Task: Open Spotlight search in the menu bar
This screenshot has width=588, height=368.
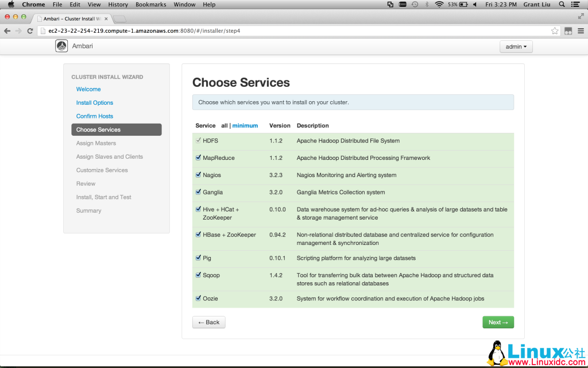Action: (562, 5)
